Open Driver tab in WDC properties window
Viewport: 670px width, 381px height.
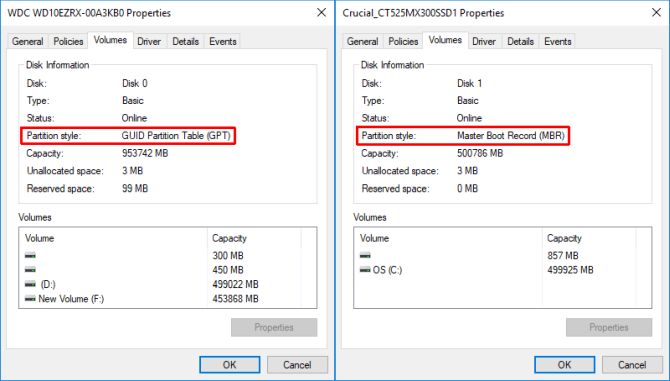149,41
